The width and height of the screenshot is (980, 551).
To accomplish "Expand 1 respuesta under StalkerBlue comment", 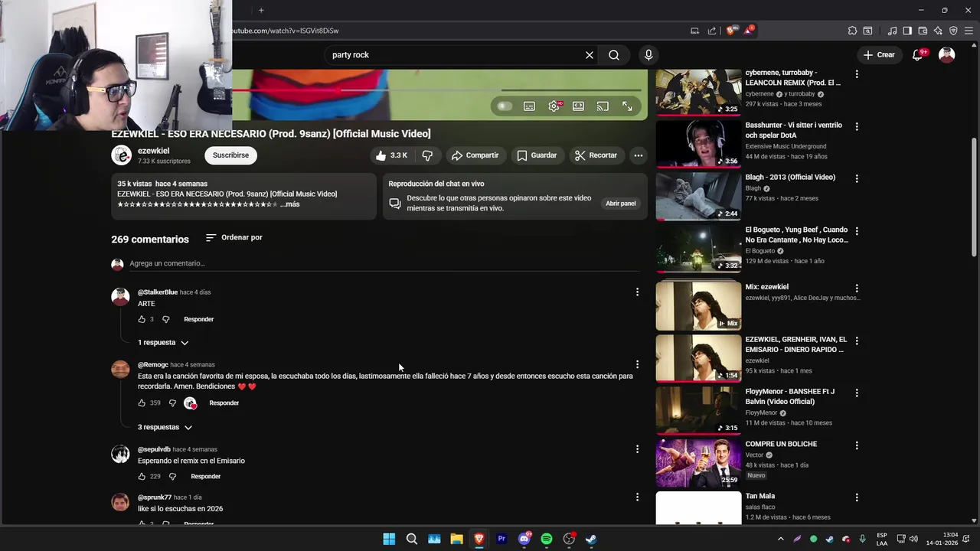I will point(163,343).
